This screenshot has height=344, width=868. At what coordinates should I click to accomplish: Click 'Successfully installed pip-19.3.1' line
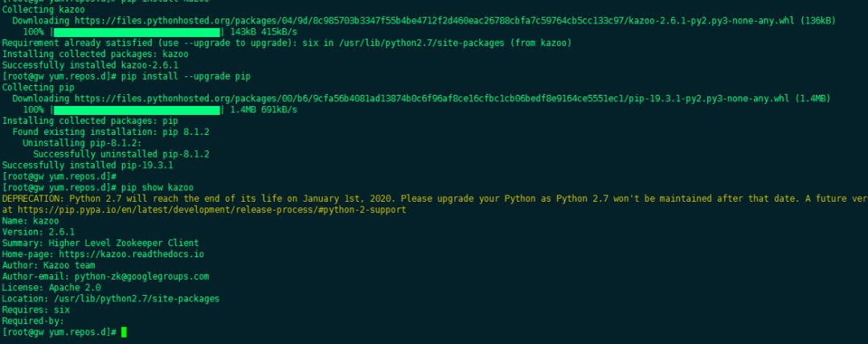(88, 165)
